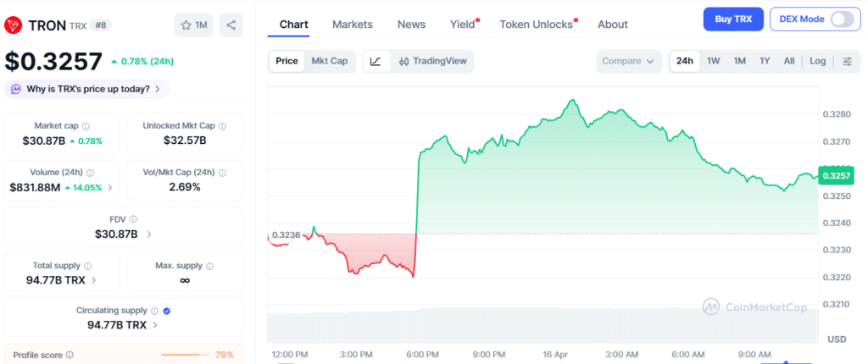Click the 0.3236 opening price label
868x364 pixels.
287,234
